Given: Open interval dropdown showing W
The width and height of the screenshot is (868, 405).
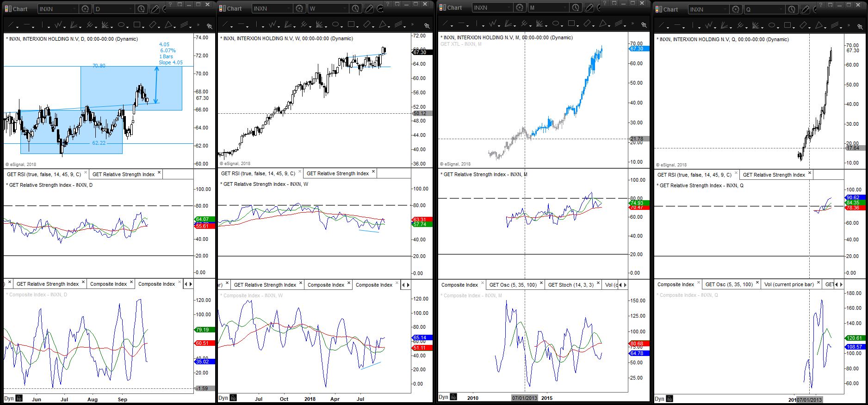Looking at the screenshot, I should [x=328, y=8].
